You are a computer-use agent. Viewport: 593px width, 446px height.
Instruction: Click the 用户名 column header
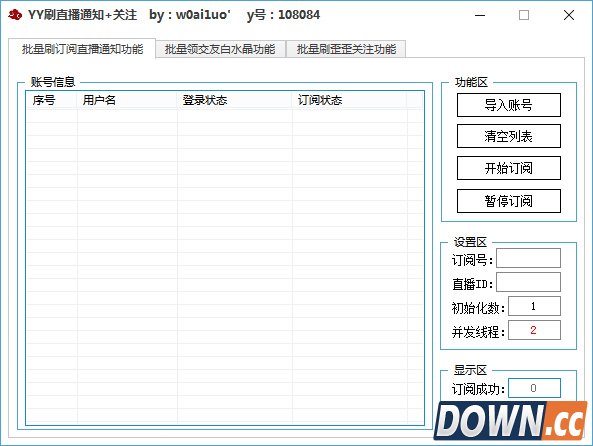(127, 100)
